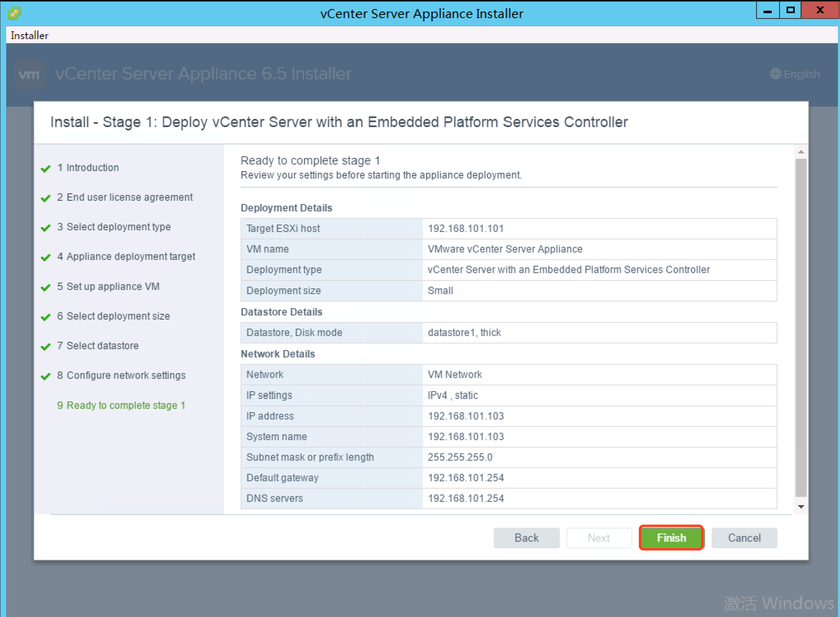Select step 6 Select deployment size
The image size is (840, 617).
(x=114, y=316)
